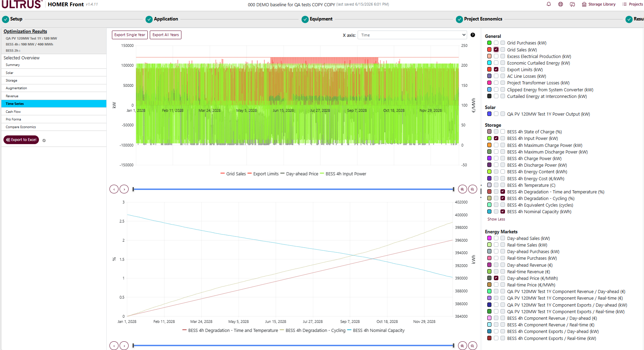Zoom in on the degradation chart

(x=462, y=346)
